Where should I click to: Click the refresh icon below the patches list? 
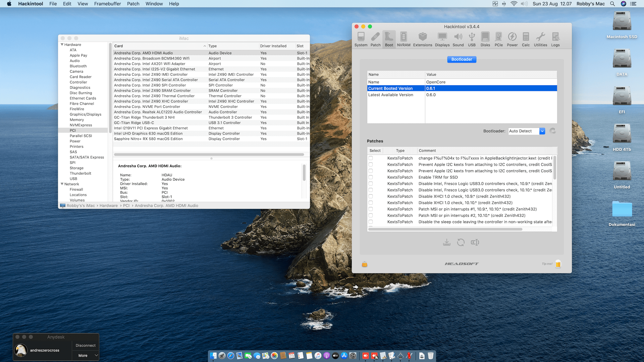(461, 242)
